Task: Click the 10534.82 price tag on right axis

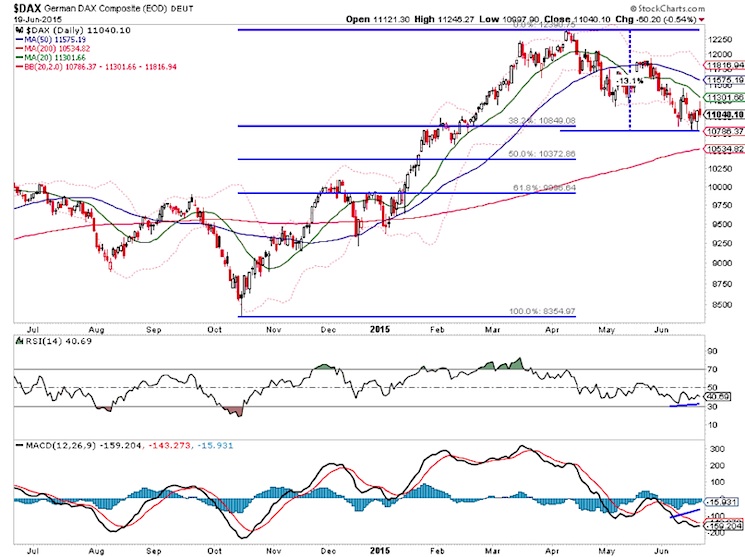Action: (x=725, y=149)
